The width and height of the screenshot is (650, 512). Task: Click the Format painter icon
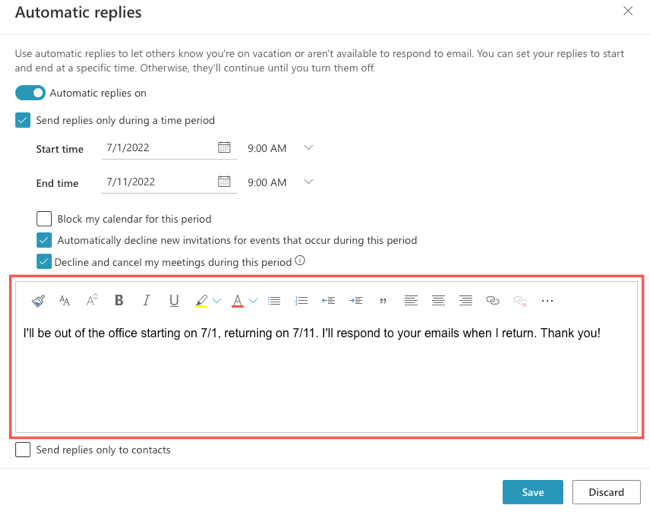(x=38, y=301)
